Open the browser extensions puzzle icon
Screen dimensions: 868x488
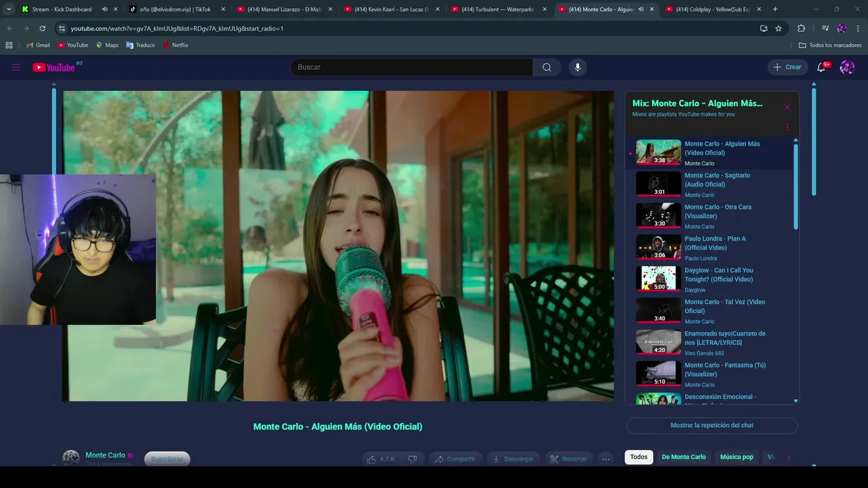point(801,28)
